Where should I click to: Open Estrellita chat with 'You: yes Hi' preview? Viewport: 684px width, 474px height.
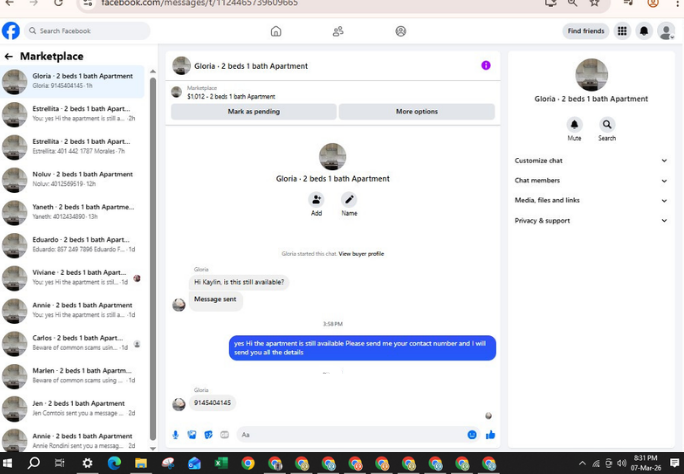(72, 114)
